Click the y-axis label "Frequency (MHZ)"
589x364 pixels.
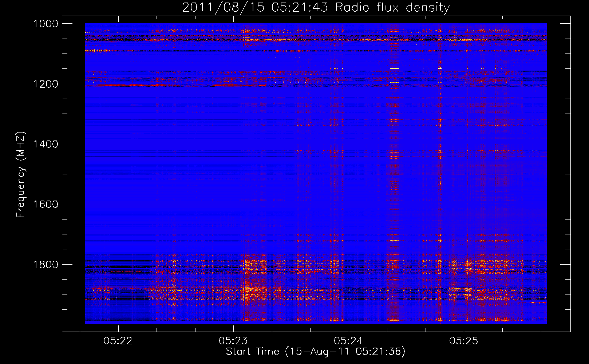click(21, 175)
